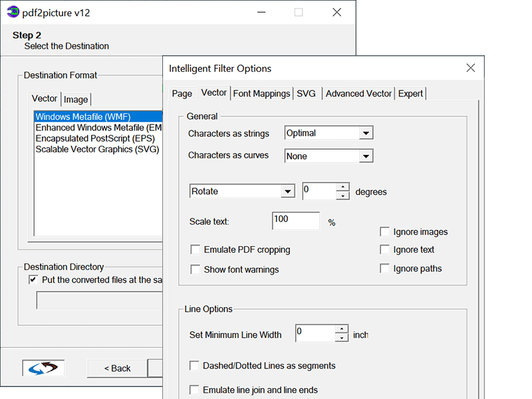Decrease the Minimum Line Width value
The height and width of the screenshot is (399, 532).
point(342,338)
